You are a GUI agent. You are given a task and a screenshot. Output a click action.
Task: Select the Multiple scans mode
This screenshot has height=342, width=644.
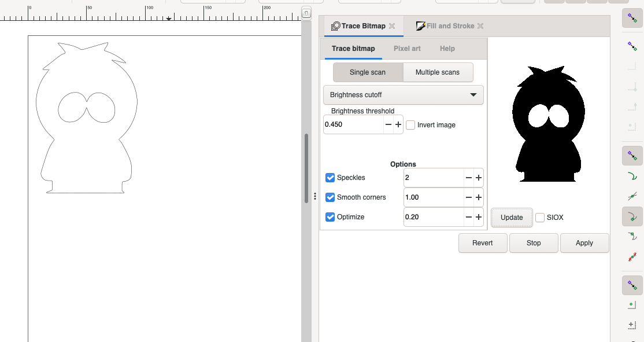pos(437,72)
